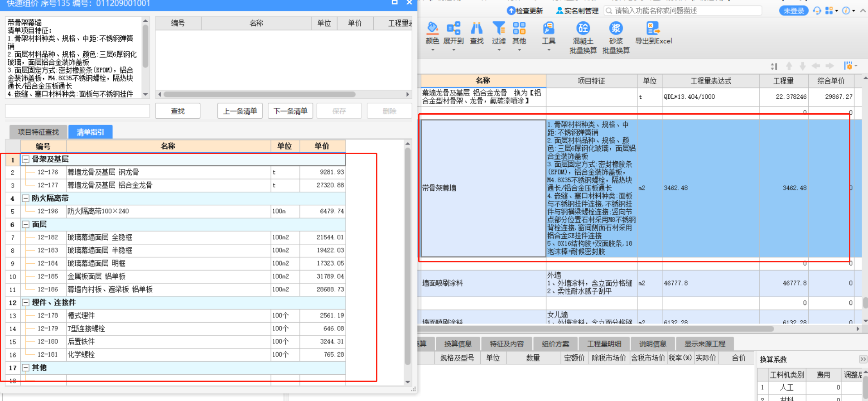This screenshot has width=868, height=401.
Task: Select row 12-184 玻璃幕墙面层 明框
Action: (x=175, y=263)
